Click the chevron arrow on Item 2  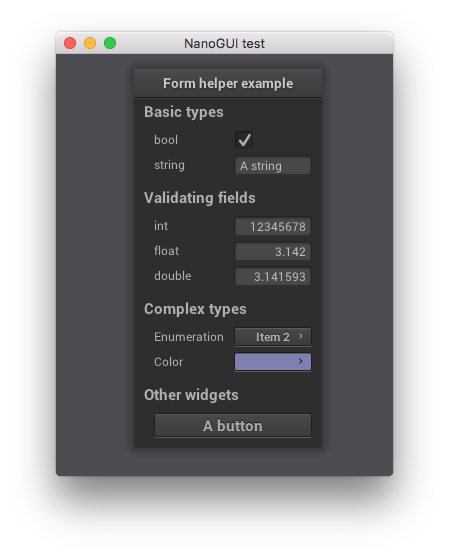[300, 336]
